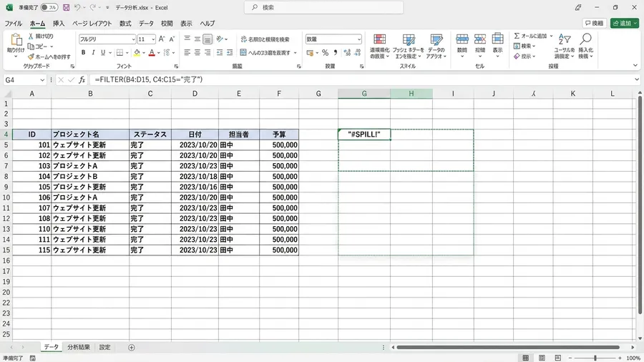The image size is (644, 362).
Task: Open the Find magnifier icon in ribbon
Action: pyautogui.click(x=585, y=39)
